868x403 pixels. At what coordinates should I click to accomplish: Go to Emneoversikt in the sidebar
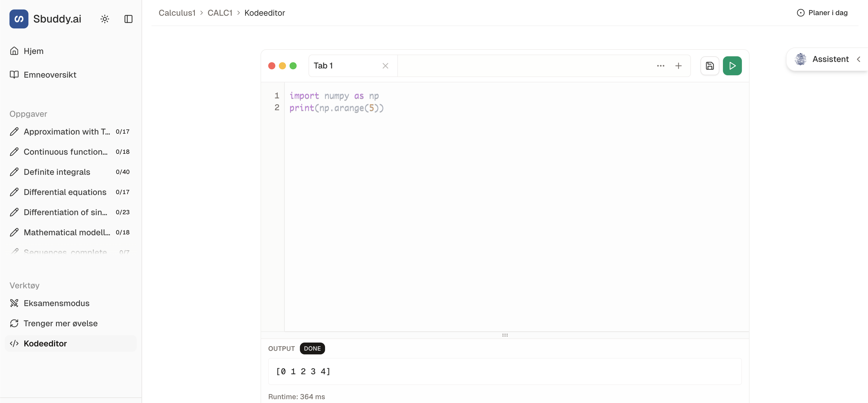tap(49, 75)
